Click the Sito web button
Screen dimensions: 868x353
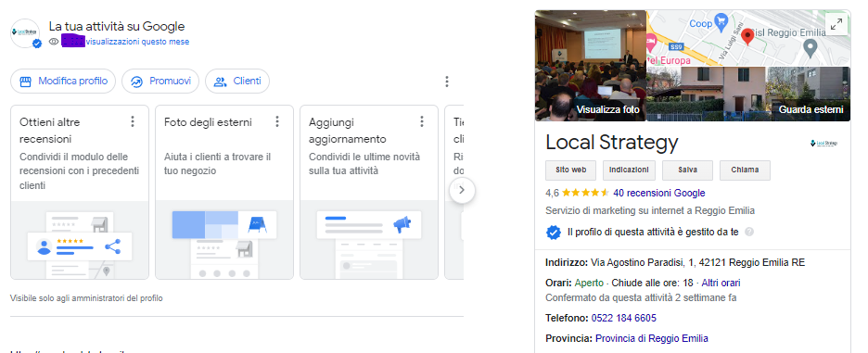pos(570,170)
